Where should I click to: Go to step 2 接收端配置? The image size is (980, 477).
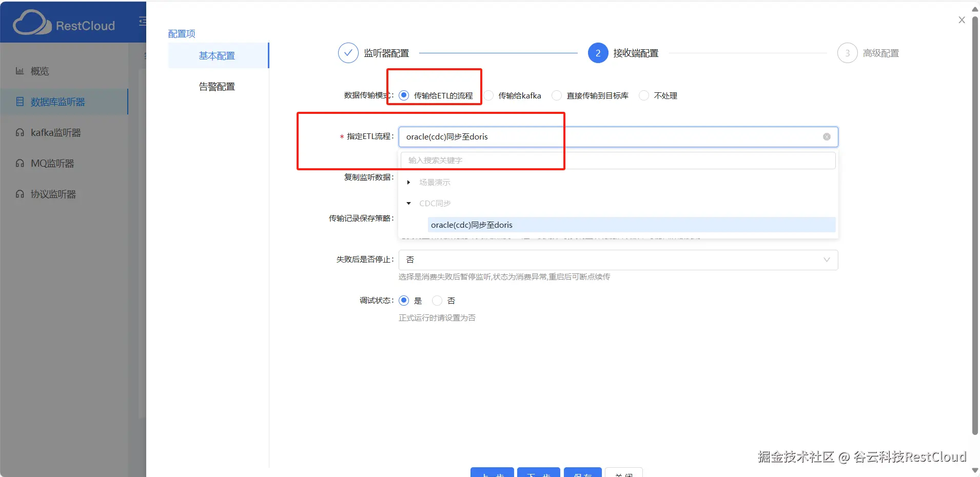click(623, 53)
